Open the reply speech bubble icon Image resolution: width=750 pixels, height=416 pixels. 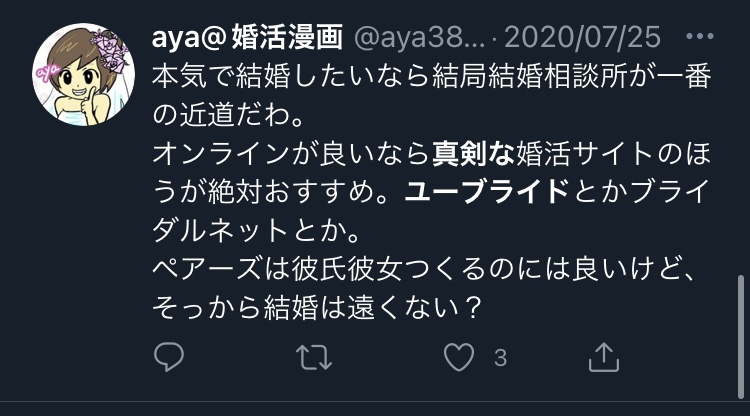[x=169, y=357]
